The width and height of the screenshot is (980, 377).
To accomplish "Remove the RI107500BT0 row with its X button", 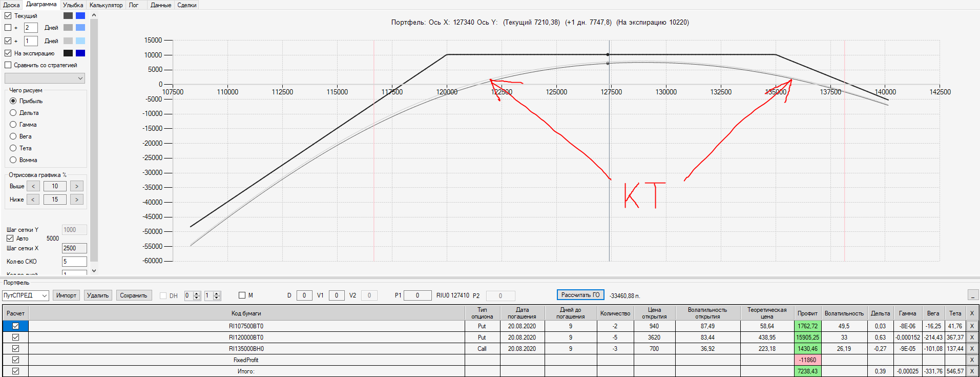I will pyautogui.click(x=972, y=326).
